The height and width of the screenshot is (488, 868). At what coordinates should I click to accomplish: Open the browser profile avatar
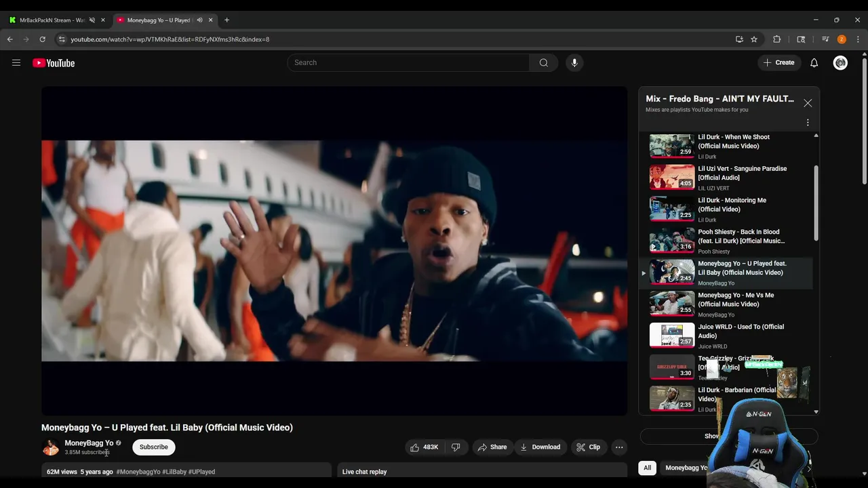tap(842, 39)
